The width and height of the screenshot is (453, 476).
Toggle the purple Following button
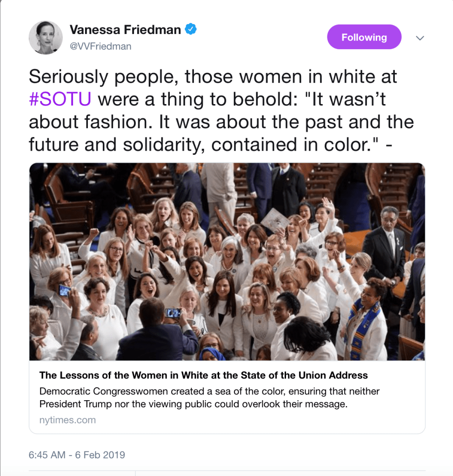(x=364, y=37)
